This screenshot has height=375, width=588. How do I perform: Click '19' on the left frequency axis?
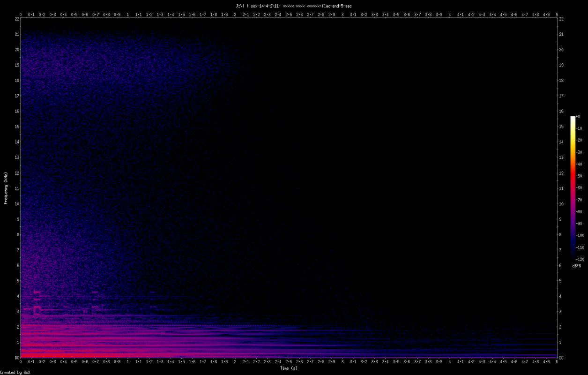click(x=16, y=65)
